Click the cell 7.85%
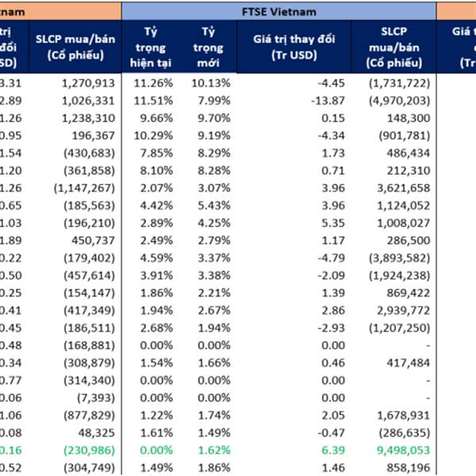The width and height of the screenshot is (476, 476). click(x=156, y=153)
